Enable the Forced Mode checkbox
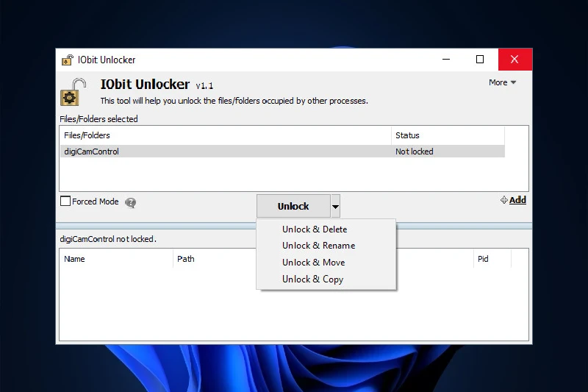Image resolution: width=588 pixels, height=392 pixels. [65, 201]
